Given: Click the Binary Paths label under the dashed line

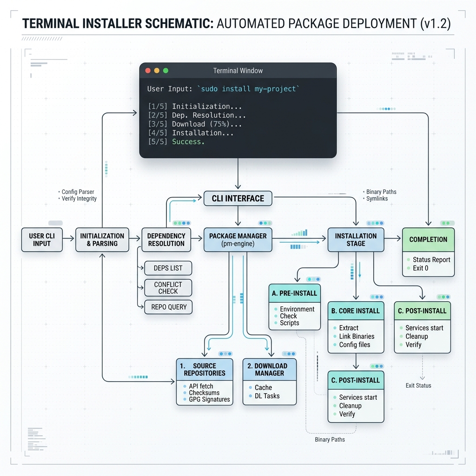Looking at the screenshot, I should click(x=330, y=440).
